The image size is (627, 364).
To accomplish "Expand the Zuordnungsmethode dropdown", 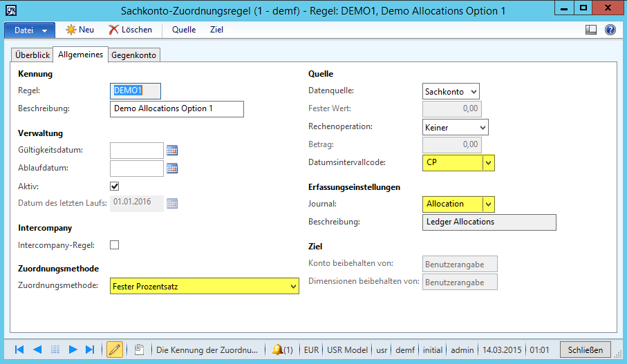I will tap(293, 286).
